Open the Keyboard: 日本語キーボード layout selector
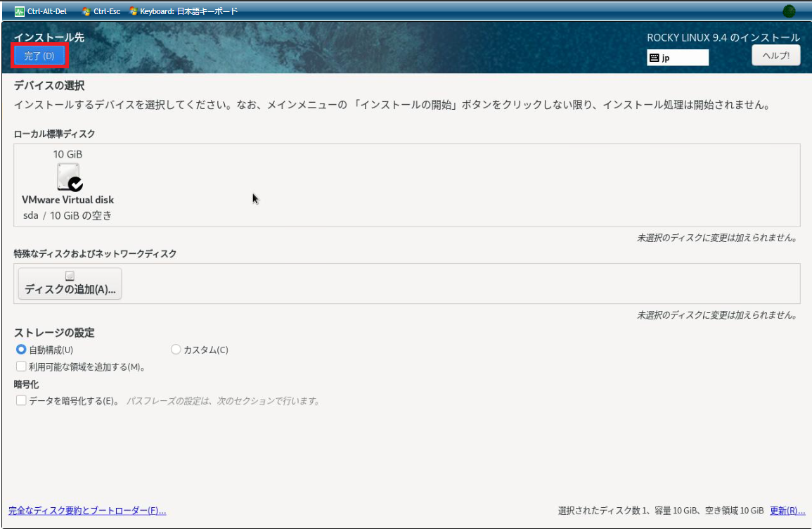The height and width of the screenshot is (529, 812). 183,11
